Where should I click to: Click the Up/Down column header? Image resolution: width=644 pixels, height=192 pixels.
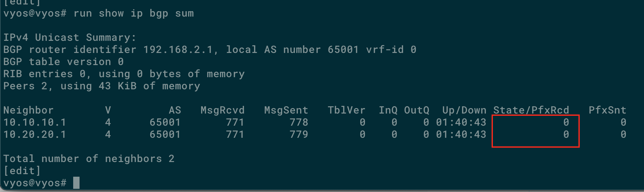pyautogui.click(x=464, y=110)
